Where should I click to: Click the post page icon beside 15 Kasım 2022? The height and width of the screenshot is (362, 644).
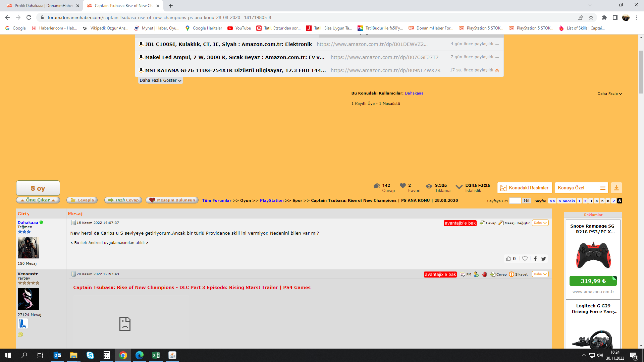point(73,223)
